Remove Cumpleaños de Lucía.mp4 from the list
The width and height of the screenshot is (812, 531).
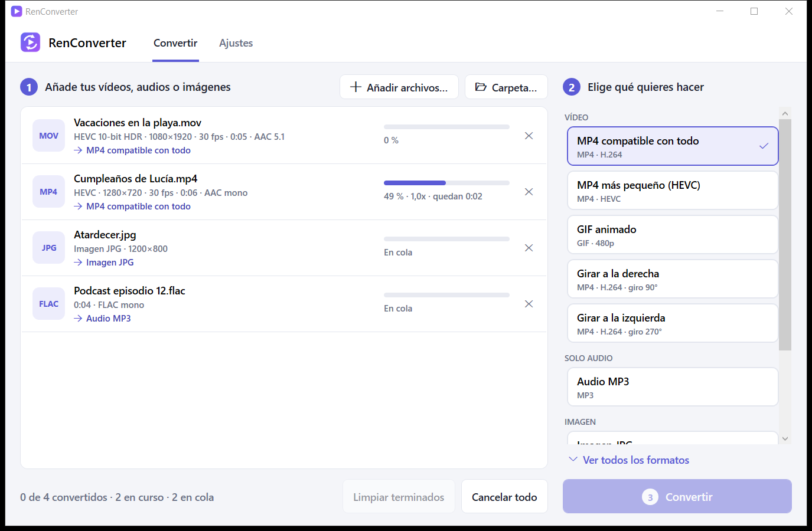tap(529, 192)
